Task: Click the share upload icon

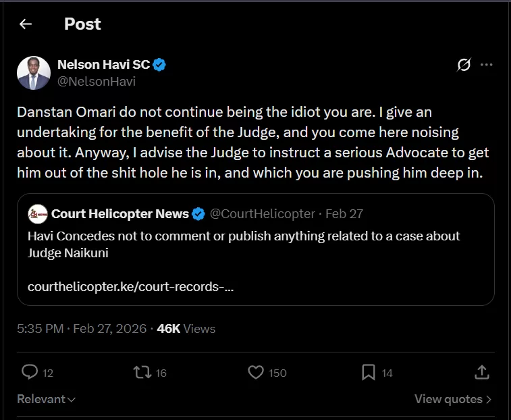Action: [x=481, y=372]
